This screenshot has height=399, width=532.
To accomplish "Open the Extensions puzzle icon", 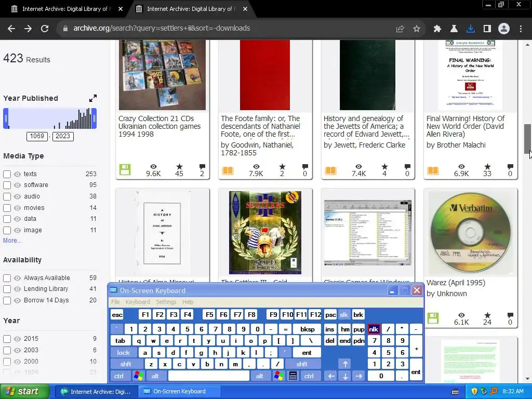I will coord(437,29).
